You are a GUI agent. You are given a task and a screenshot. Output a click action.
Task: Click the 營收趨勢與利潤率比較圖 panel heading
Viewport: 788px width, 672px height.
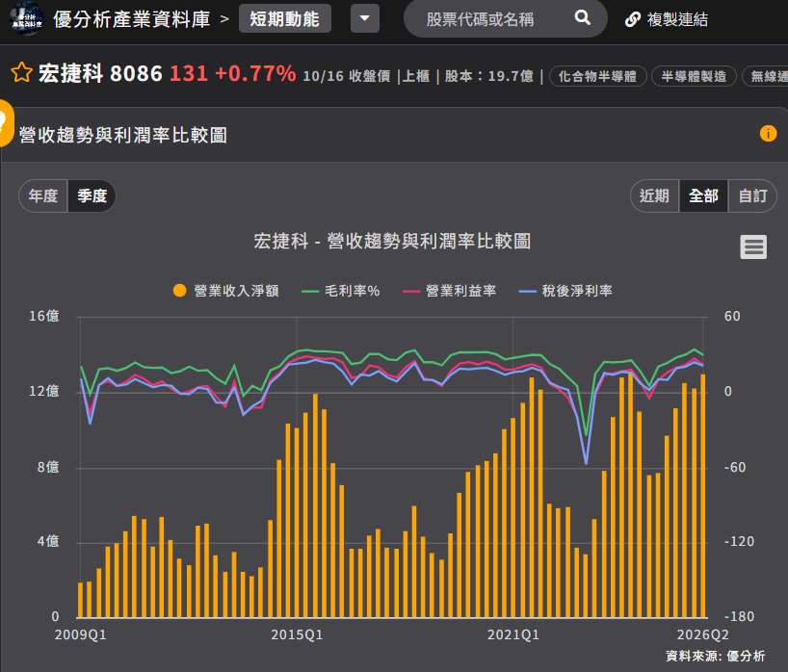point(123,135)
